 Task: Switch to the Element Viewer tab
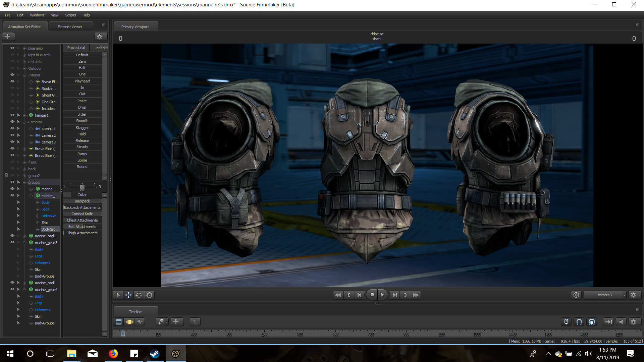70,27
